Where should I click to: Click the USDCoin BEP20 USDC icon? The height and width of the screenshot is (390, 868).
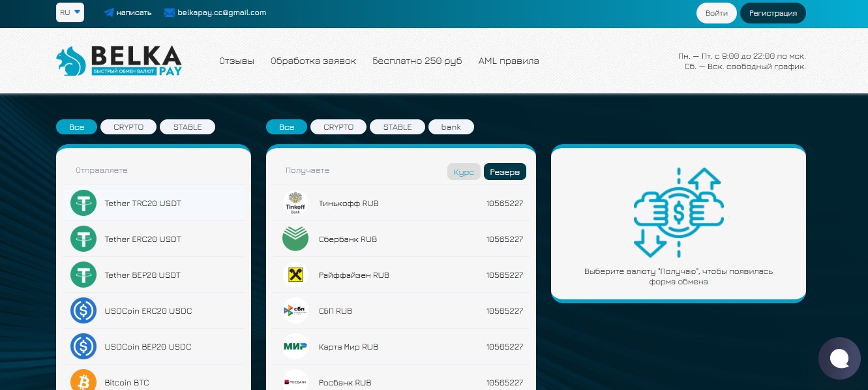83,347
